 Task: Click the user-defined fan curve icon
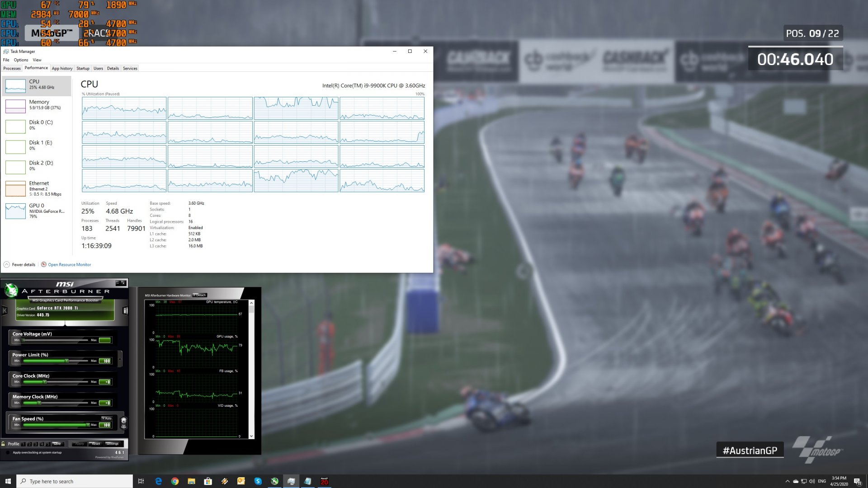pos(123,422)
